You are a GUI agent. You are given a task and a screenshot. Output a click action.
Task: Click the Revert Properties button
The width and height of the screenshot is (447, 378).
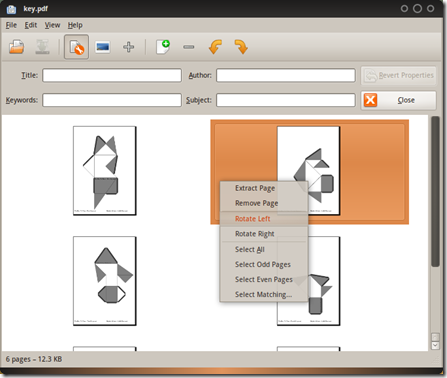point(399,75)
